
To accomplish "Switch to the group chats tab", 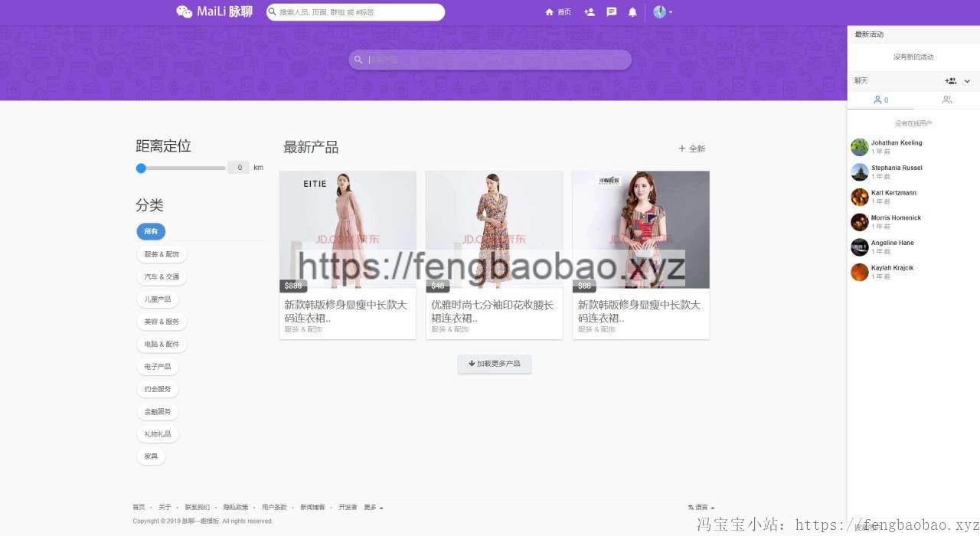I will [947, 100].
